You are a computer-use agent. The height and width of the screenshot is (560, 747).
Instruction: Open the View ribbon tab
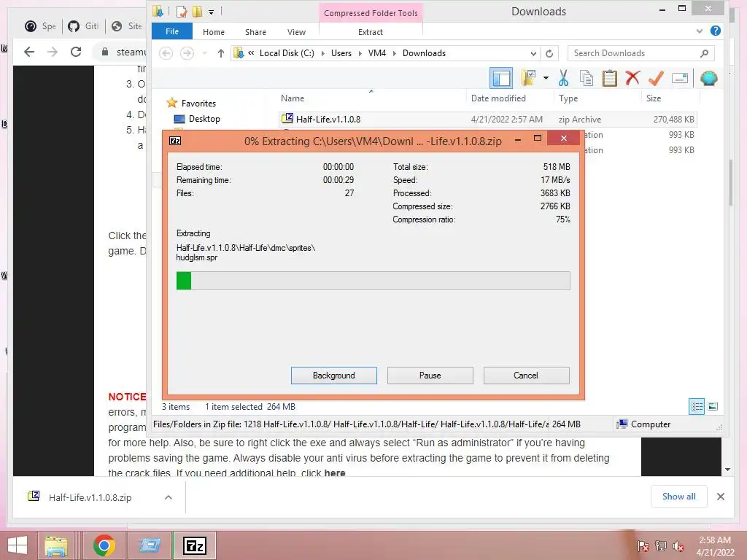click(296, 32)
